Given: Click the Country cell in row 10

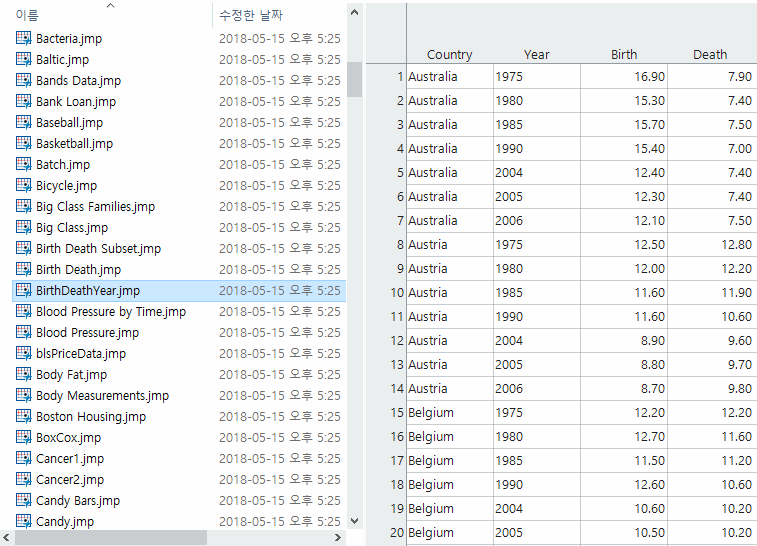Looking at the screenshot, I should tap(450, 292).
